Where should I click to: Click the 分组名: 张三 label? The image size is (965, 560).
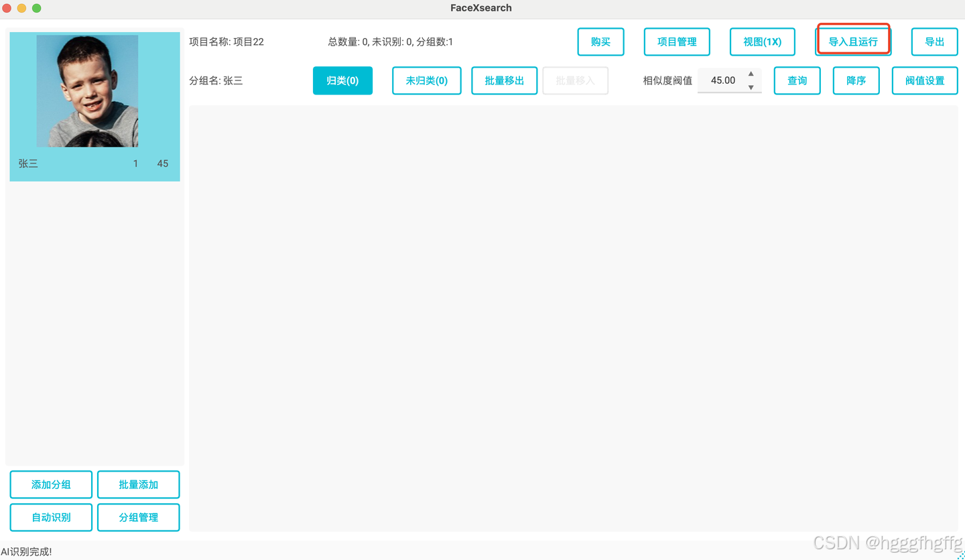216,80
